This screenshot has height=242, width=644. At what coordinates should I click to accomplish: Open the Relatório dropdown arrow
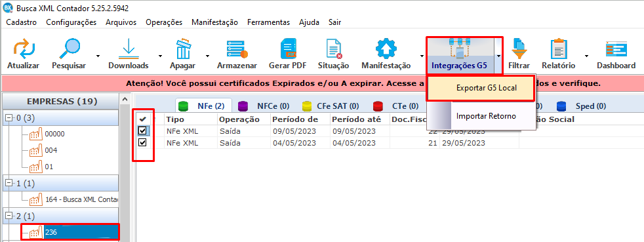point(587,56)
